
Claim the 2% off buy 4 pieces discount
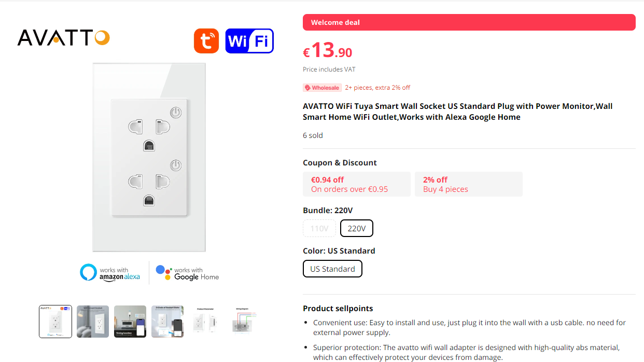[468, 184]
